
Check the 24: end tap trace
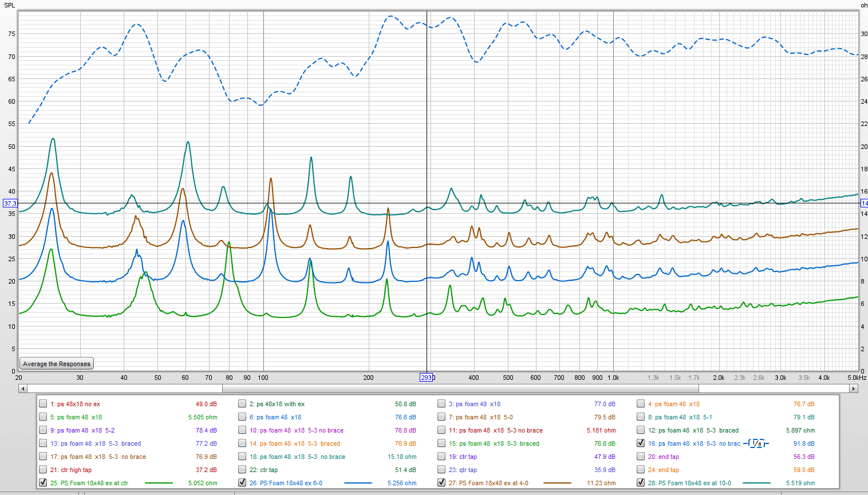[x=641, y=469]
